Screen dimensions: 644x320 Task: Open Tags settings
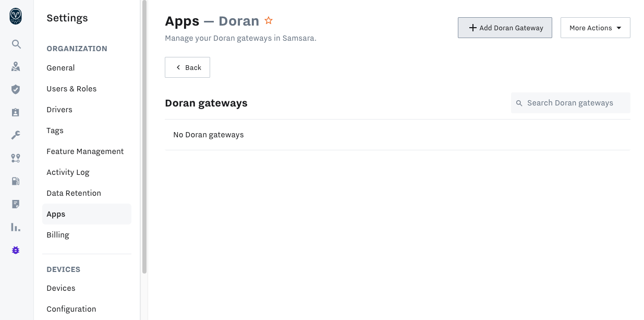pos(87,131)
